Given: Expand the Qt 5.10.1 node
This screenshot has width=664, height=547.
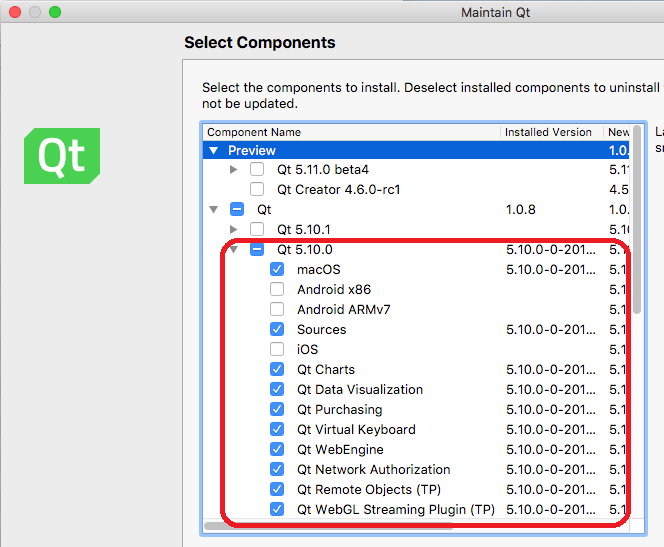Looking at the screenshot, I should click(233, 229).
